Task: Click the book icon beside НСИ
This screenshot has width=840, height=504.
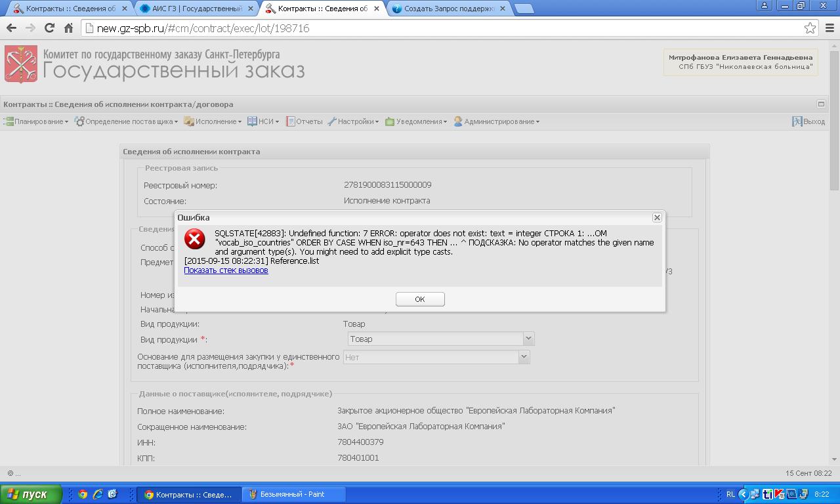Action: click(252, 121)
